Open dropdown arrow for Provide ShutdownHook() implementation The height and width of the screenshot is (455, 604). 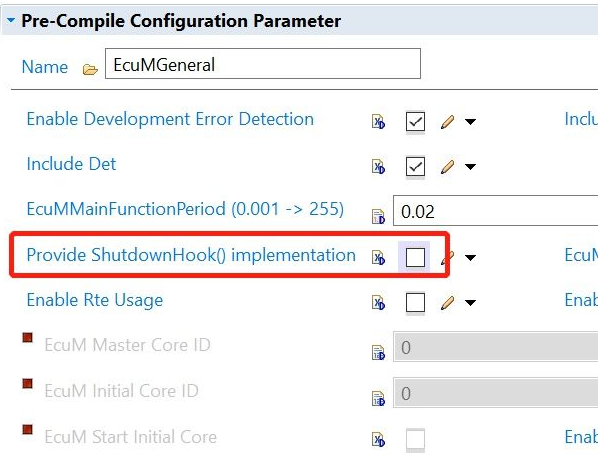click(x=469, y=258)
